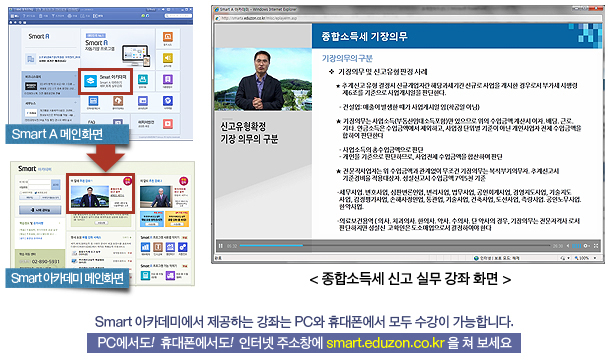Viewport: 612px width, 361px height.
Task: Click the light blue promo banner on Smart 아카데미
Action: tap(152, 219)
